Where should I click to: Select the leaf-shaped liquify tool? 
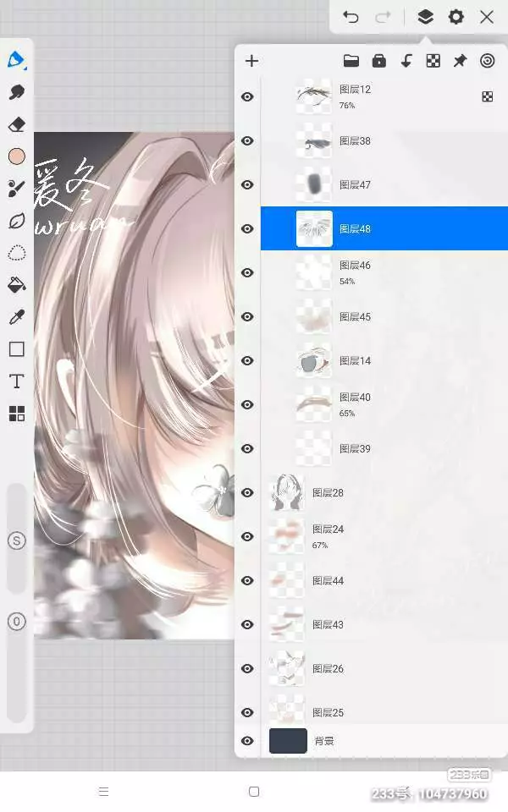point(17,221)
